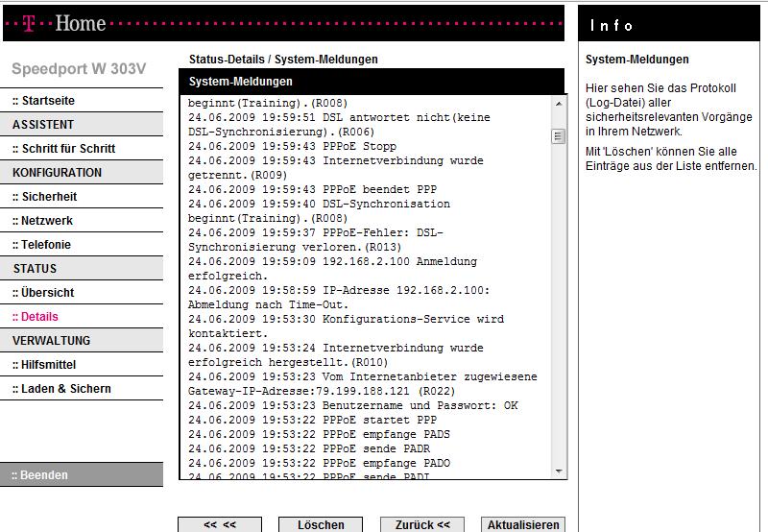768x532 pixels.
Task: Click 'erfolgreich hergestellt.(R010)' line
Action: pos(288,362)
